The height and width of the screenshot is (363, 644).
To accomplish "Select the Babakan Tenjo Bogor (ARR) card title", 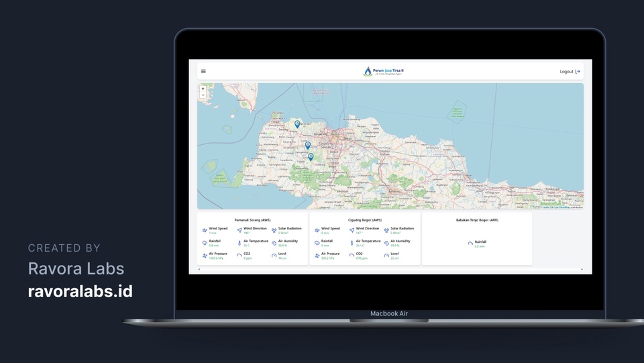I will (x=477, y=220).
